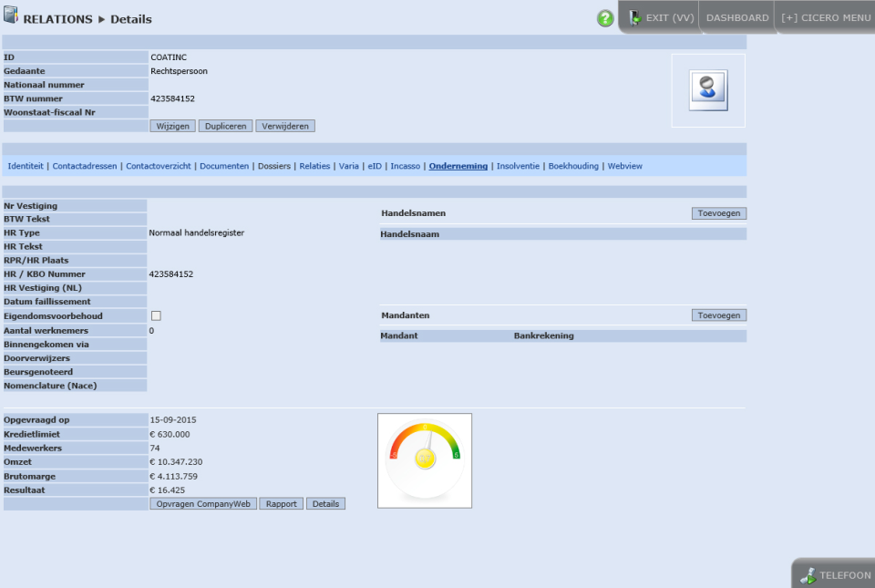Go to the DASHBOARD
875x588 pixels.
point(736,15)
